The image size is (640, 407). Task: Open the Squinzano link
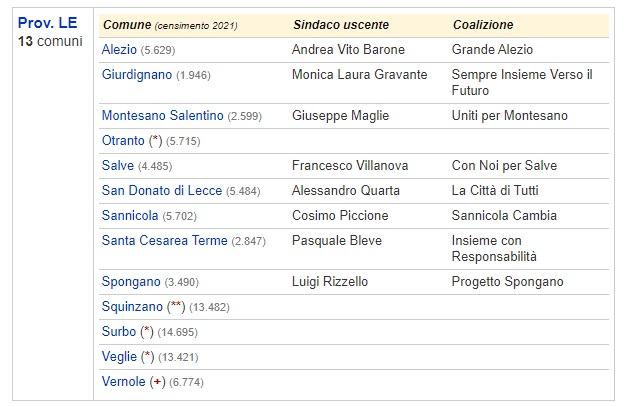pos(133,306)
